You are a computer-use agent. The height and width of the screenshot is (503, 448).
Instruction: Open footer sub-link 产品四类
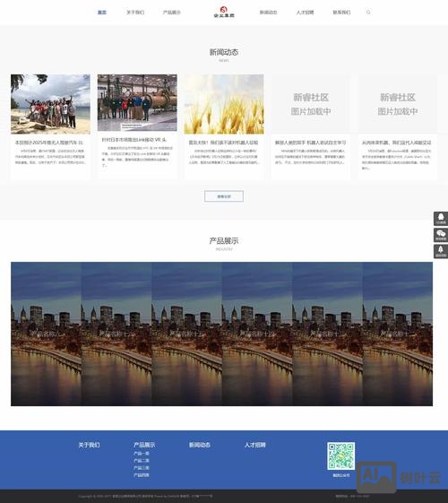click(142, 475)
